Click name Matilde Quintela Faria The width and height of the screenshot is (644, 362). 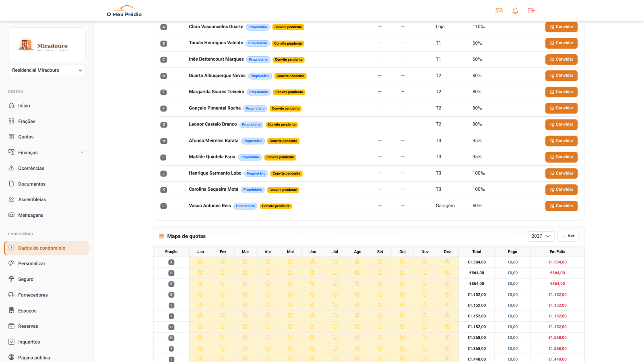pos(212,157)
